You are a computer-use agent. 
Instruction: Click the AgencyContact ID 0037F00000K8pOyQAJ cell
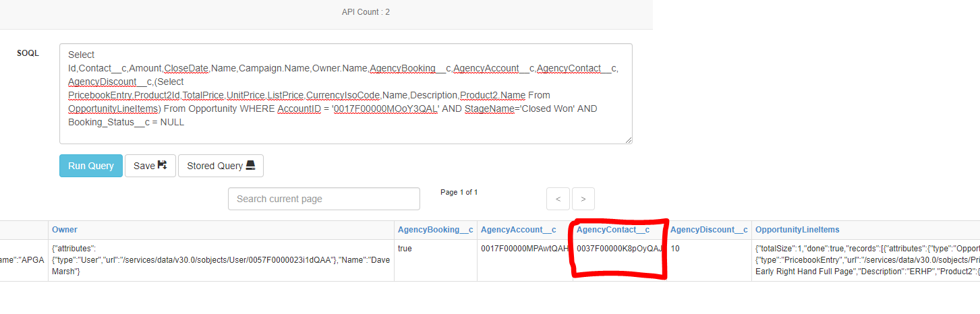click(619, 249)
